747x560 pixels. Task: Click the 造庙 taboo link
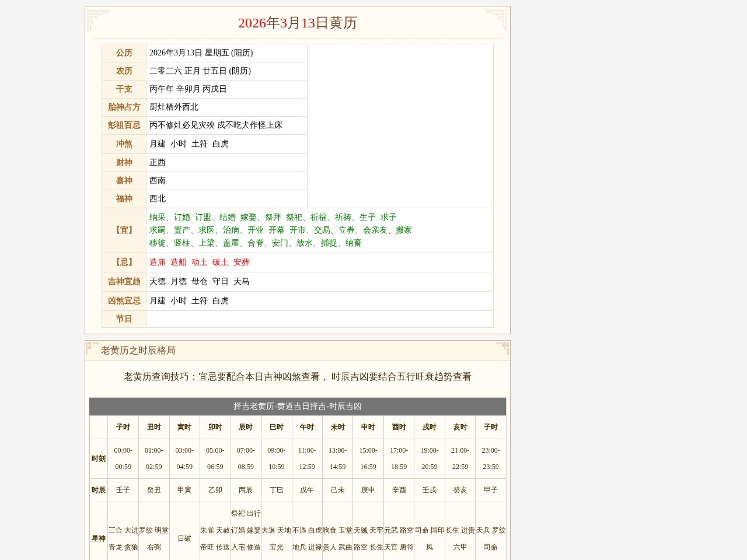tap(156, 262)
